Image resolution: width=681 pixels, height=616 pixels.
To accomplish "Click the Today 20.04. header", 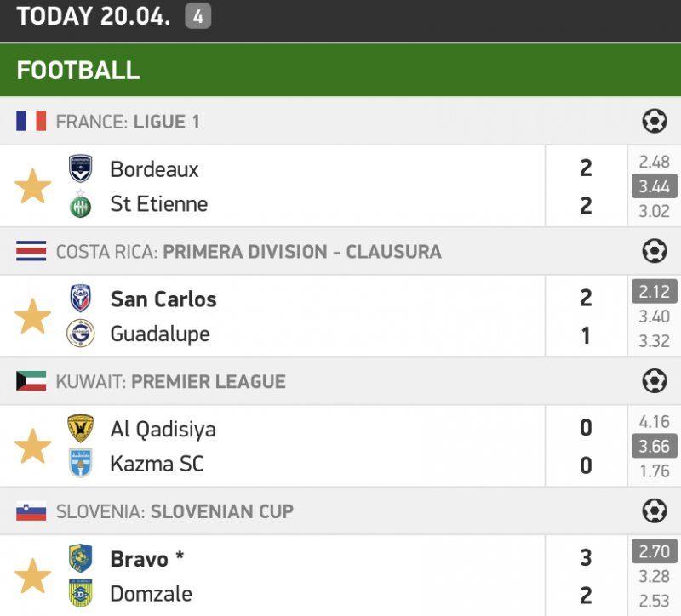I will (94, 16).
